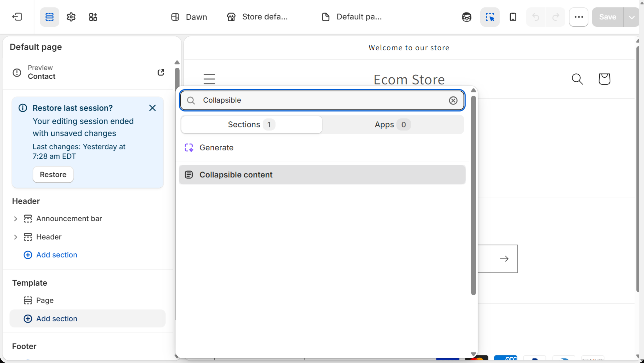
Task: Select the Page template section
Action: click(x=87, y=300)
